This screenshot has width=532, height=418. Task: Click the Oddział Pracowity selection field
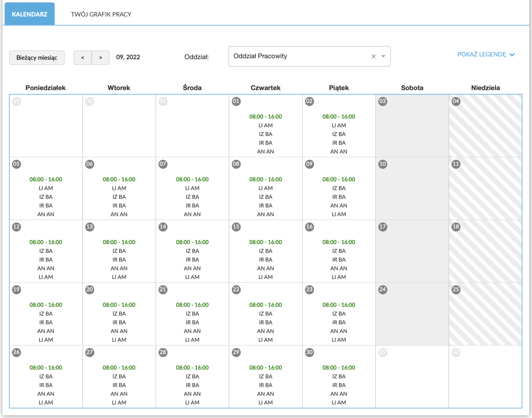coord(310,56)
